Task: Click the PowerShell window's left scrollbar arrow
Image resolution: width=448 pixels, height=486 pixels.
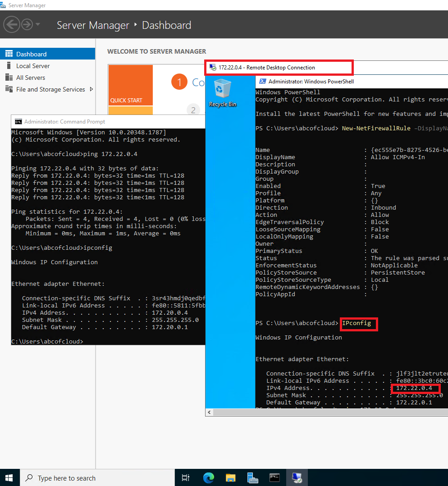Action: point(209,412)
